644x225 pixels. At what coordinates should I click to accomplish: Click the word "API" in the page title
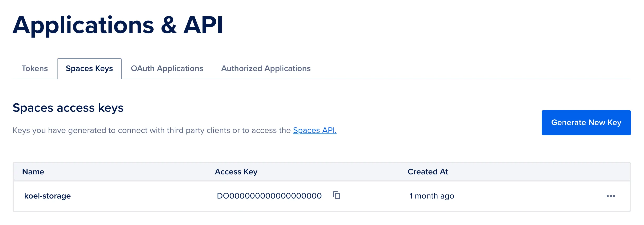[x=203, y=25]
